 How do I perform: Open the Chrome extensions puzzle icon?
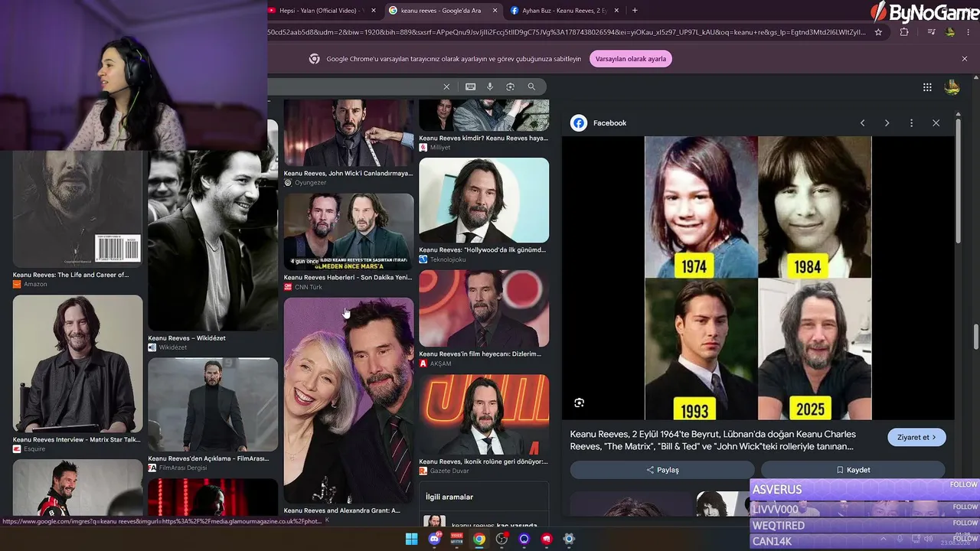coord(904,32)
